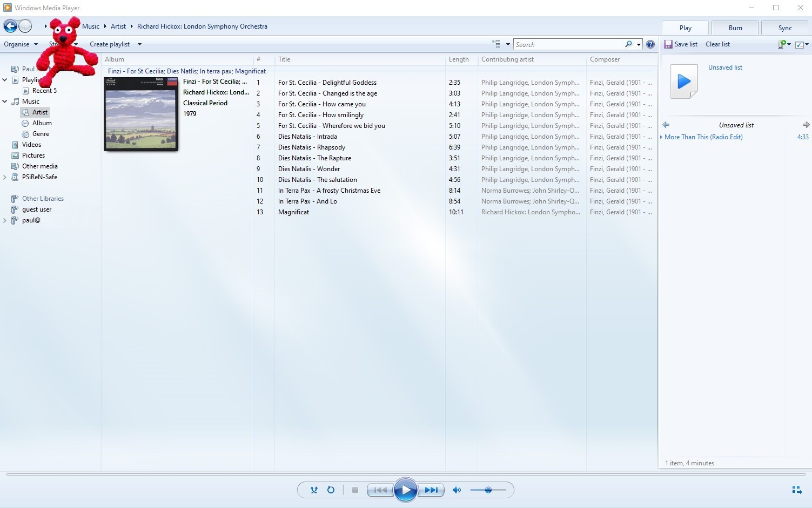Open the search options dropdown arrow
The width and height of the screenshot is (812, 508).
pyautogui.click(x=639, y=44)
